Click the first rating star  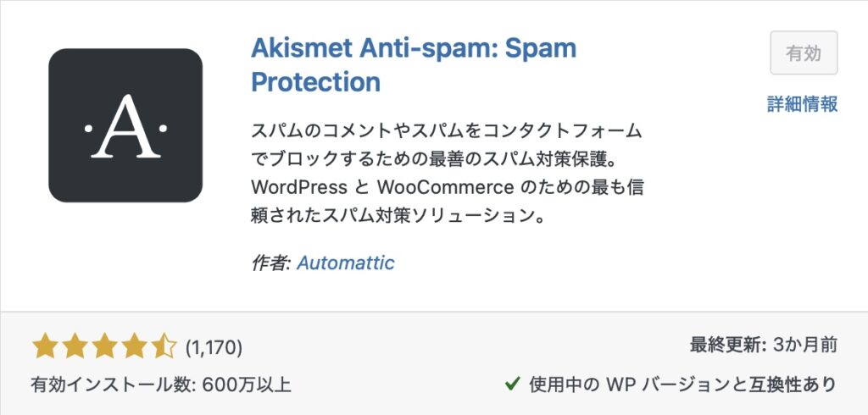click(x=46, y=346)
